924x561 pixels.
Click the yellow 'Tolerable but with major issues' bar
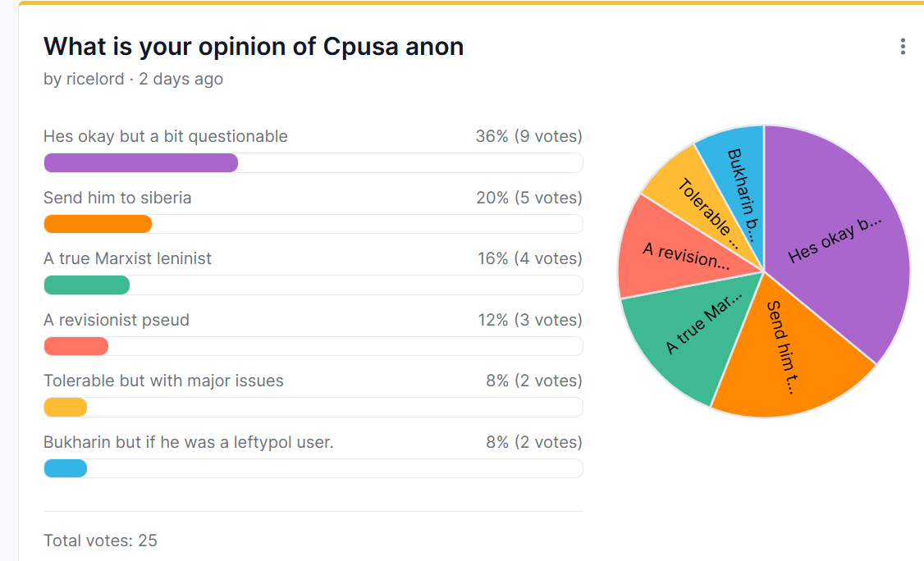(x=65, y=407)
